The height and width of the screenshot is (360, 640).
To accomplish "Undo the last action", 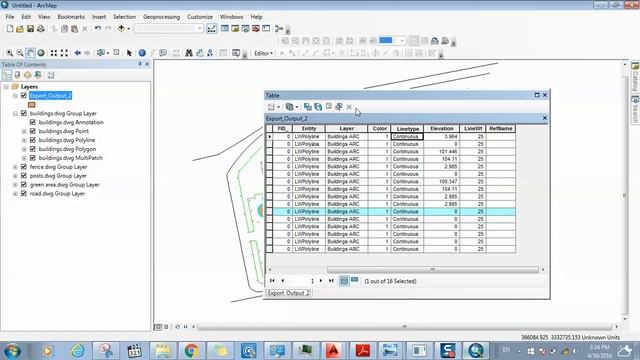I will 98,29.
